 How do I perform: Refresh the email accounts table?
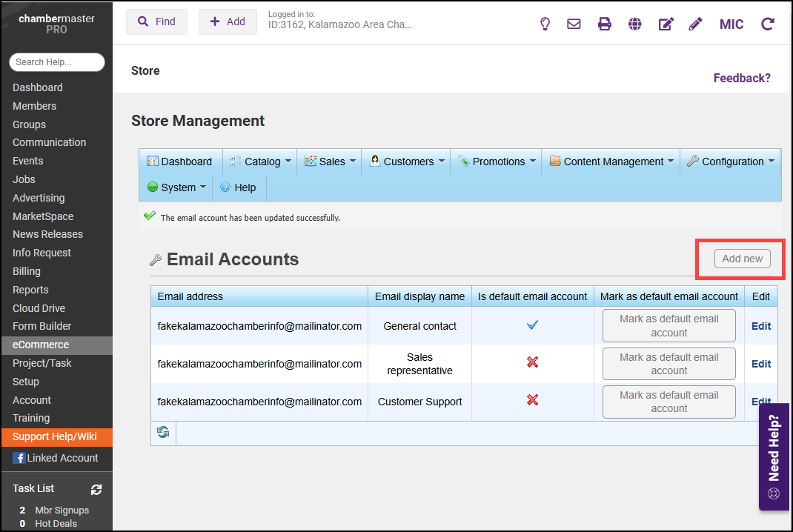click(x=163, y=432)
